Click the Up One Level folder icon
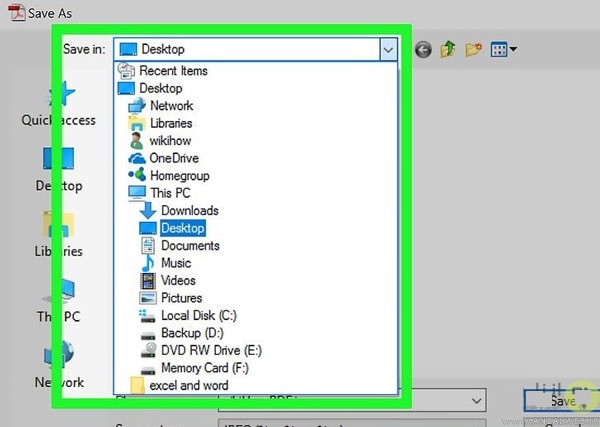 click(448, 49)
